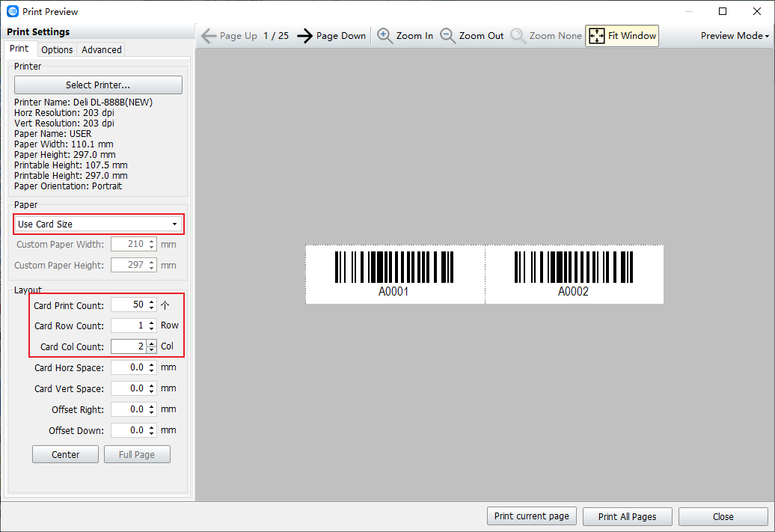Open the Use Card Size paper dropdown
This screenshot has width=775, height=532.
98,224
